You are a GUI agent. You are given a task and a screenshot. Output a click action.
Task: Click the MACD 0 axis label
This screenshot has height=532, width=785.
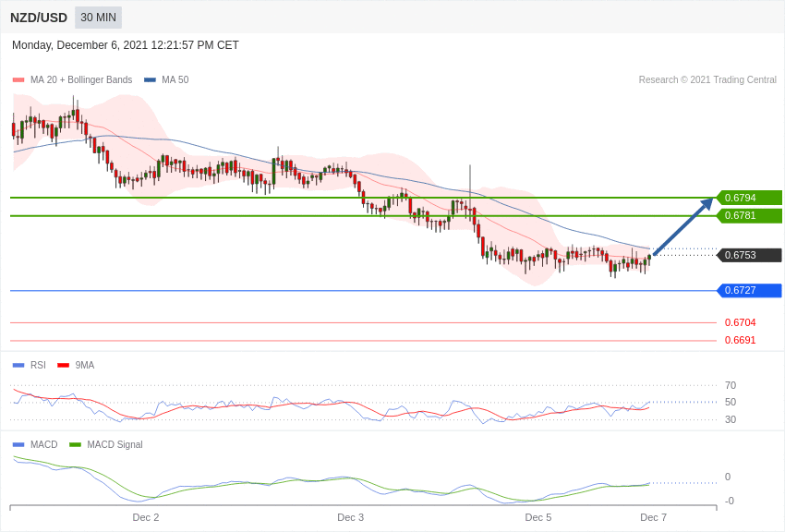728,477
